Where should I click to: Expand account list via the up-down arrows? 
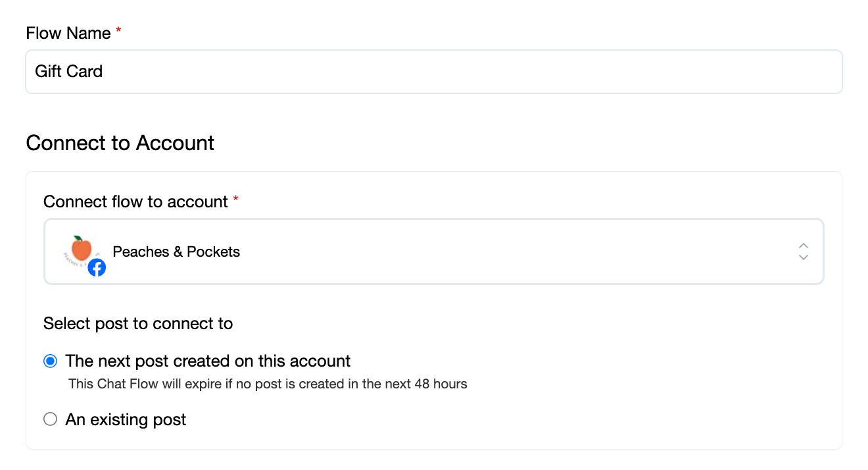click(803, 251)
